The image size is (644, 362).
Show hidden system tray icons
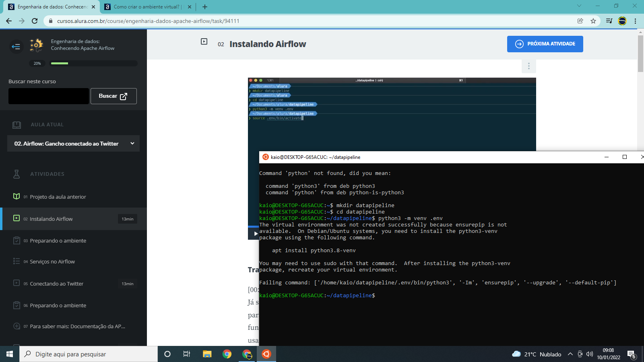(x=570, y=354)
